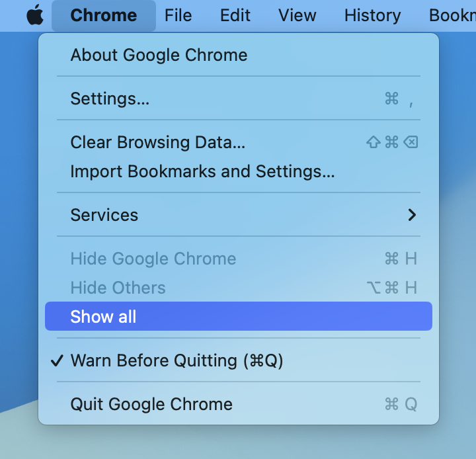This screenshot has height=459, width=476.
Task: Select the Hide Others entry
Action: pyautogui.click(x=239, y=288)
